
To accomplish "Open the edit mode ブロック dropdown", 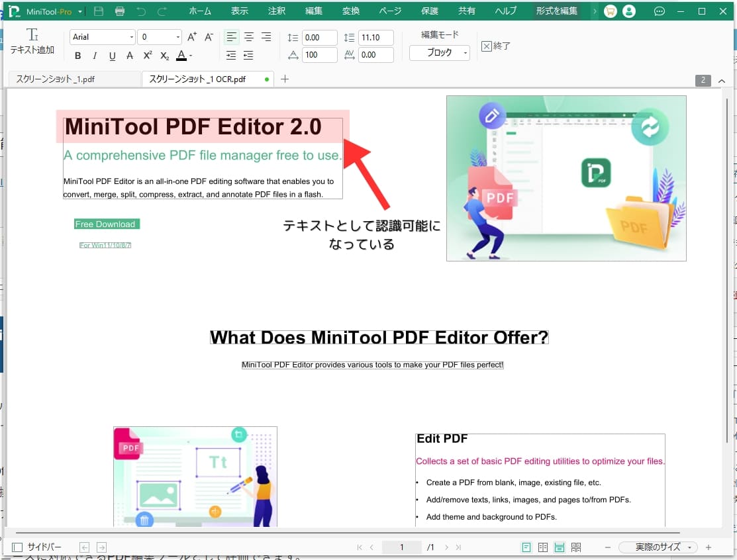I will [x=440, y=52].
